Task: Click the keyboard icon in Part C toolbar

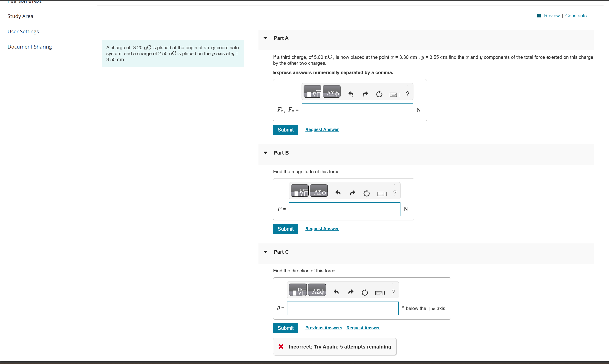Action: (379, 293)
